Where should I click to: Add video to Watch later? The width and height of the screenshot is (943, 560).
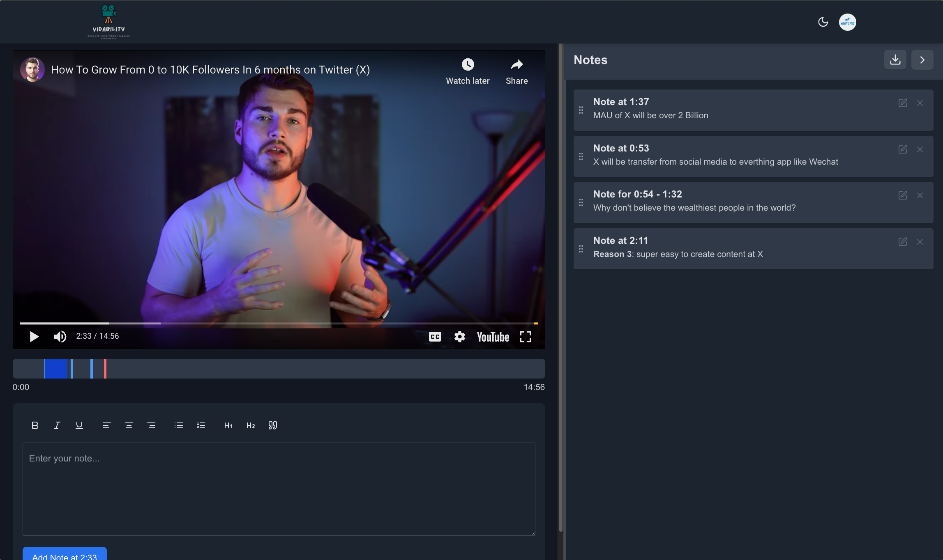(468, 71)
